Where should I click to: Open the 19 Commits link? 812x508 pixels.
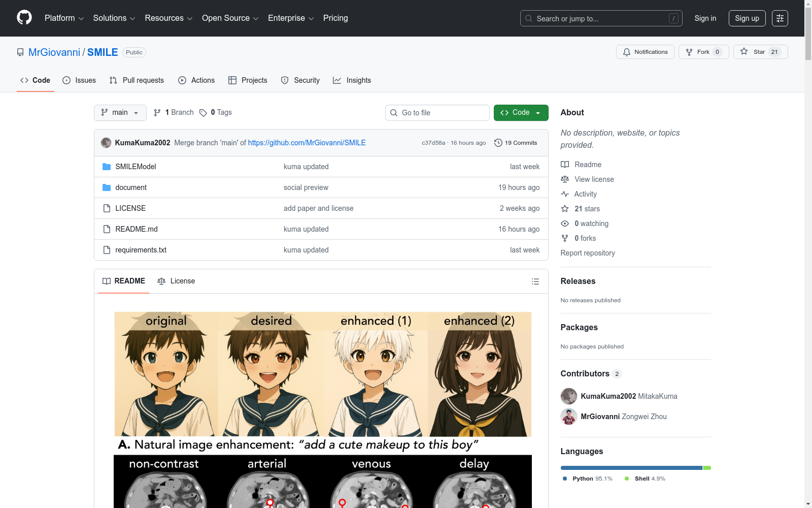[516, 143]
